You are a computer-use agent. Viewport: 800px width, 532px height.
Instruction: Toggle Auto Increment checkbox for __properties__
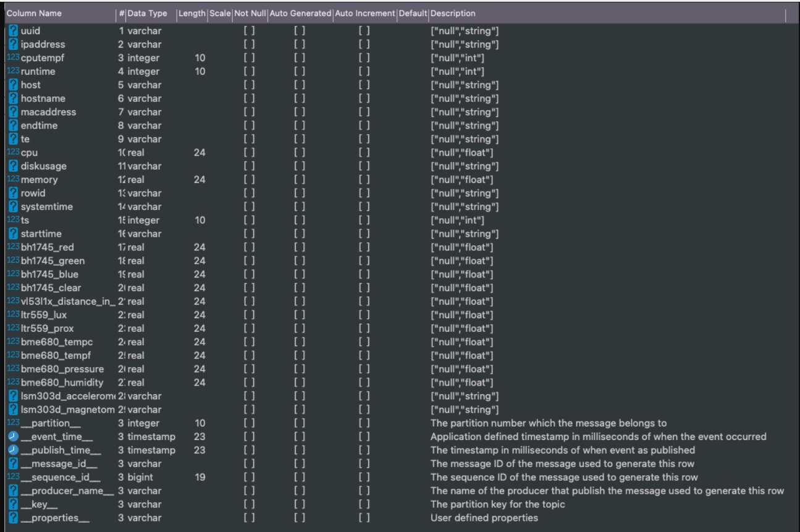364,518
